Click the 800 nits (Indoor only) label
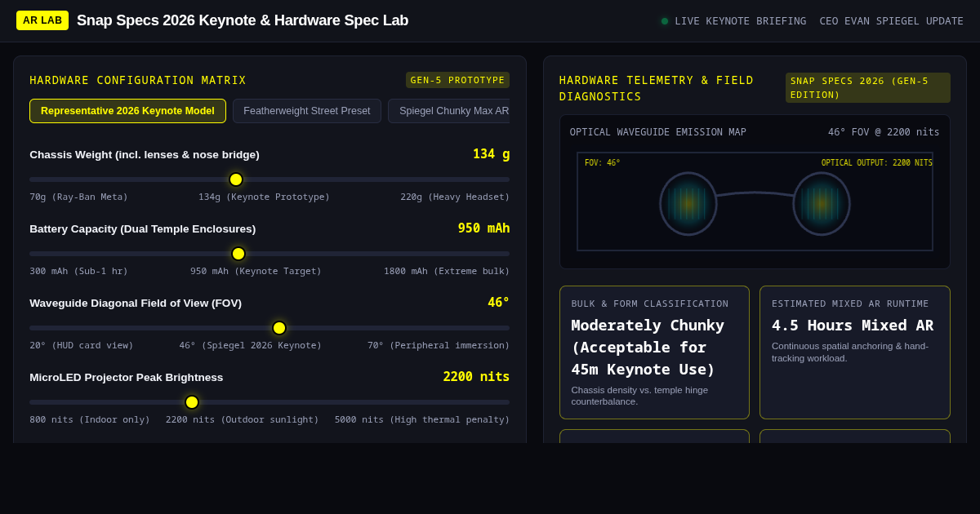This screenshot has height=514, width=980. coord(90,420)
